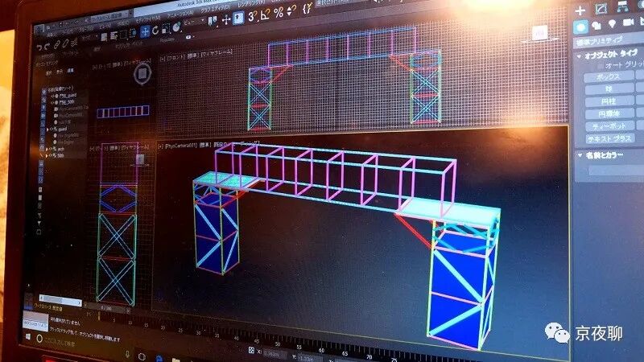Select the Lights category icon
This screenshot has height=362, width=644.
click(613, 24)
